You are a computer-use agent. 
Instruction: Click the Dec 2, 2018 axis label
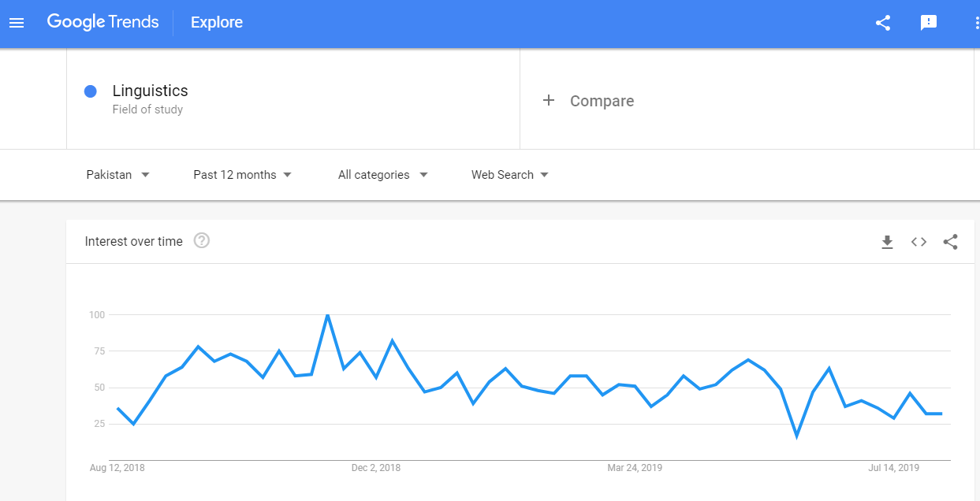376,468
